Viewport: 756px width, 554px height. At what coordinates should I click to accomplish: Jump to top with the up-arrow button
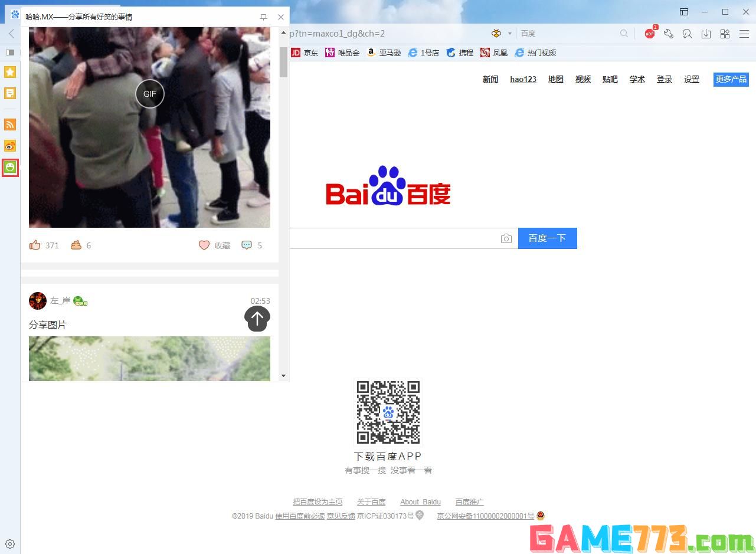(257, 319)
